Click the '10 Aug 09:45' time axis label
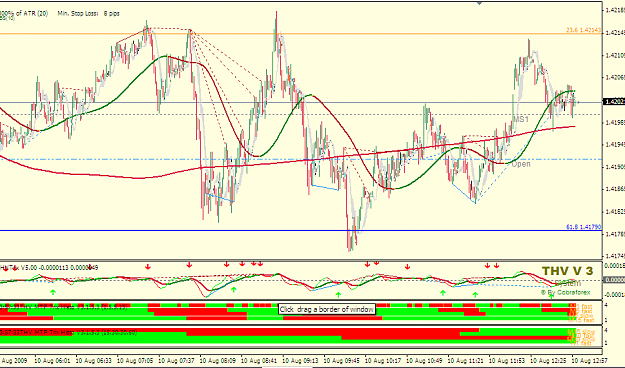This screenshot has width=625, height=368. (x=342, y=361)
